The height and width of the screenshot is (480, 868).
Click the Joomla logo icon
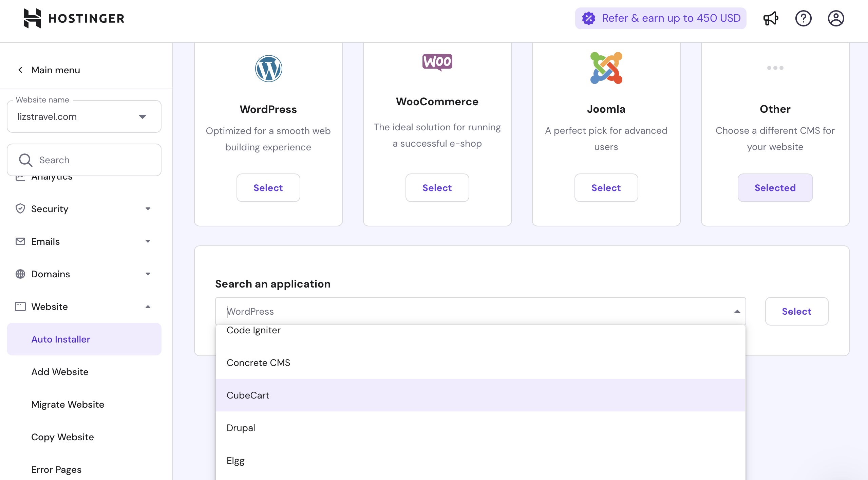click(606, 68)
